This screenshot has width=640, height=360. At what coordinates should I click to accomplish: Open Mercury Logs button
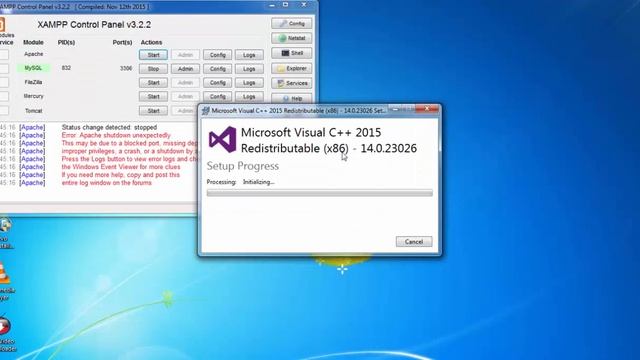pyautogui.click(x=249, y=96)
